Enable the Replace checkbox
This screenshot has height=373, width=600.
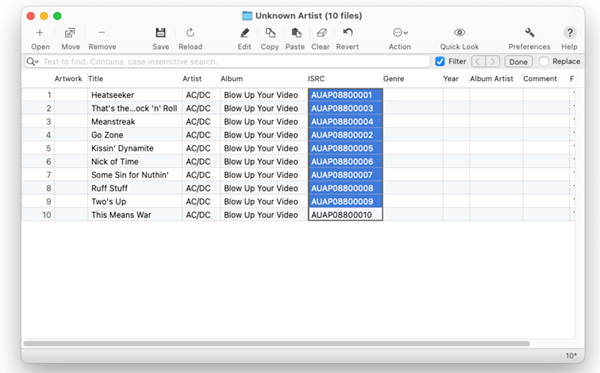pos(544,61)
